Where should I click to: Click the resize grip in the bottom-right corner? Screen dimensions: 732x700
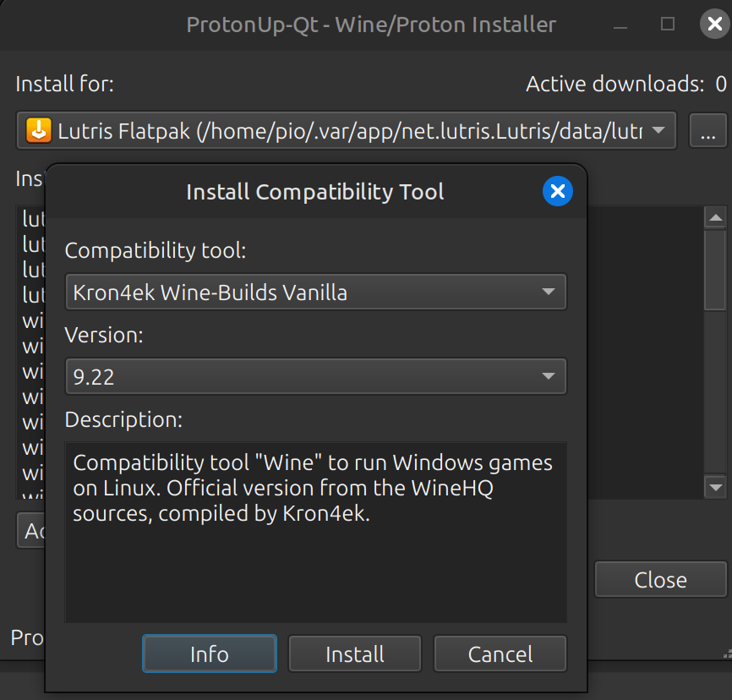click(x=725, y=653)
